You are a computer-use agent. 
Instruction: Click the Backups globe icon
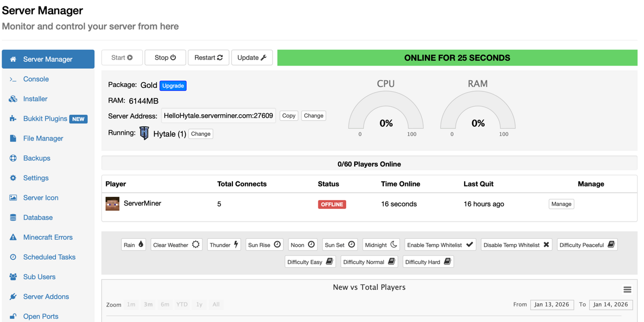pos(13,158)
